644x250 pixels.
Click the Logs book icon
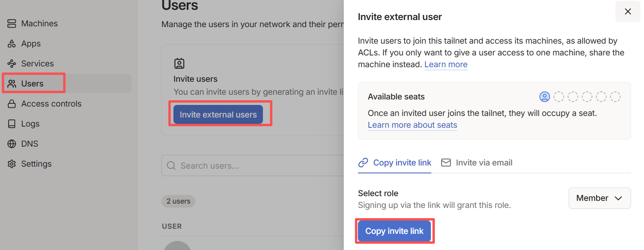click(x=12, y=124)
